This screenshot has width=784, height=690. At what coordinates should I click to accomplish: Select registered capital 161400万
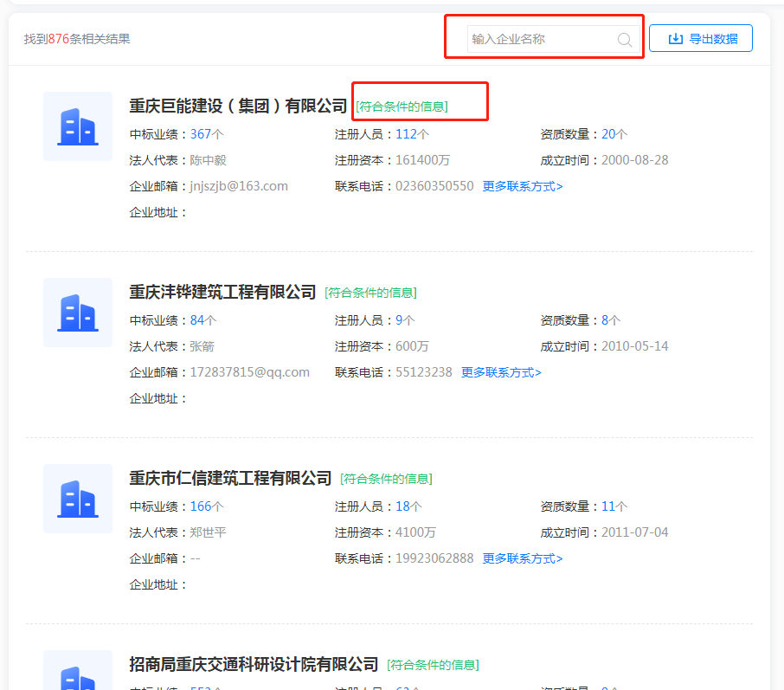click(x=422, y=160)
